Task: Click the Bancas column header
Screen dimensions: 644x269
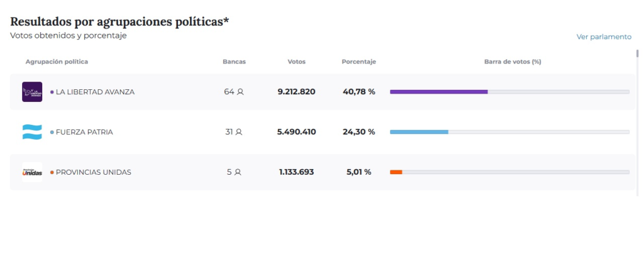Action: [x=234, y=62]
